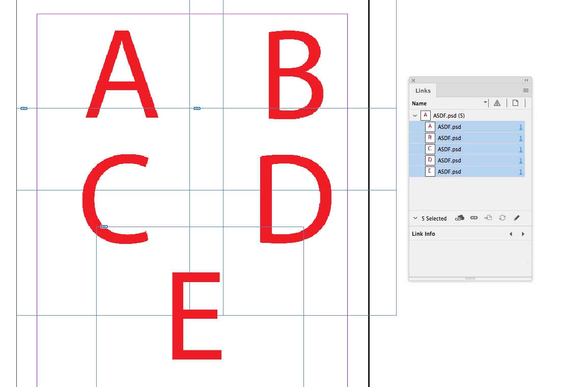The height and width of the screenshot is (387, 588).
Task: Click page link 1 on A thumbnail row
Action: point(520,127)
